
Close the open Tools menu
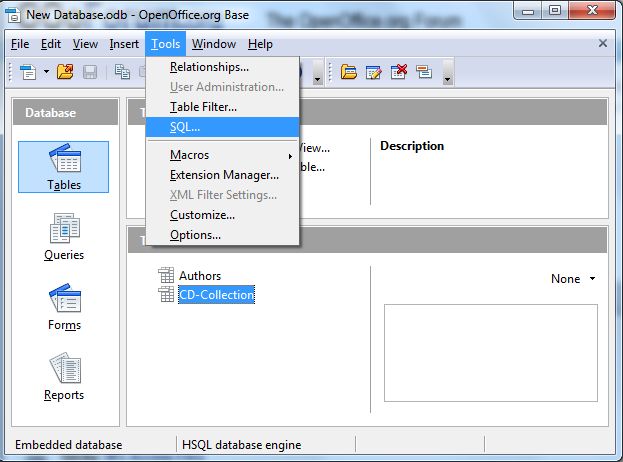(x=166, y=44)
